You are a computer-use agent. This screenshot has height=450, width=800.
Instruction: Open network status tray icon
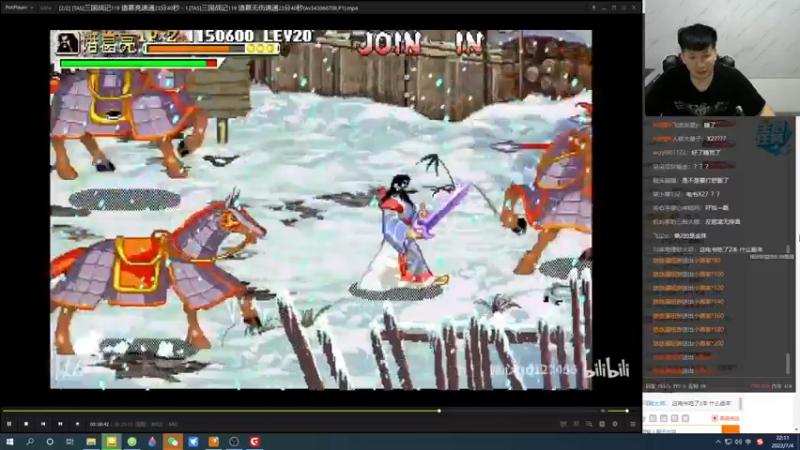point(728,442)
